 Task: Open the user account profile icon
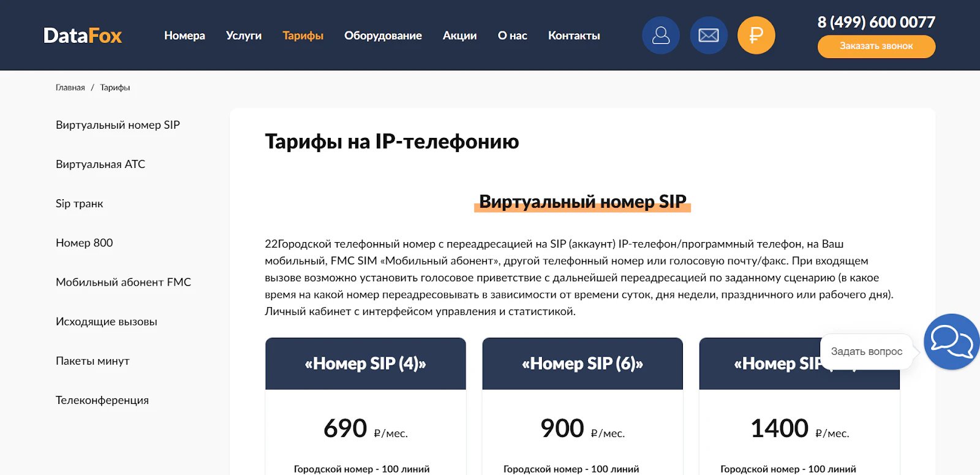coord(661,36)
